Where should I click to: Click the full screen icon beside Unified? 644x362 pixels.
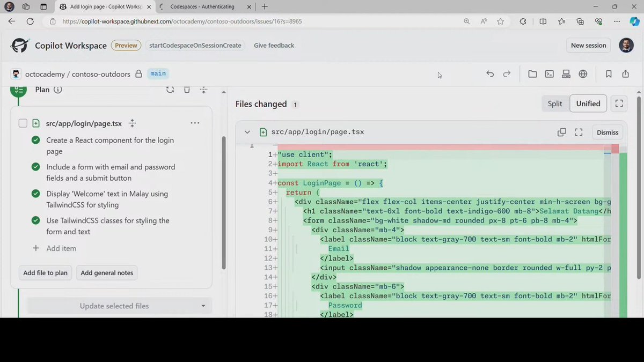(619, 104)
